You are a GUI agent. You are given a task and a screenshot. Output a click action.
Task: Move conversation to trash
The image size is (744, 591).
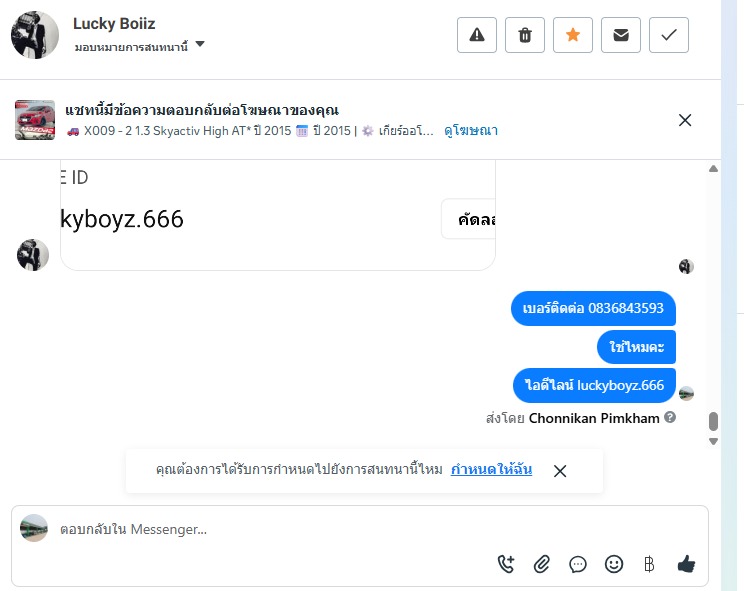pos(525,35)
